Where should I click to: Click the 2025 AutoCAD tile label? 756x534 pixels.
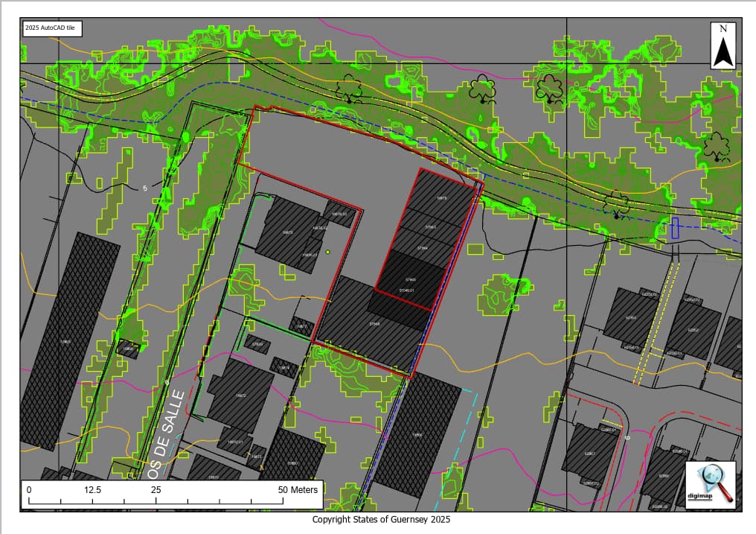pyautogui.click(x=51, y=29)
